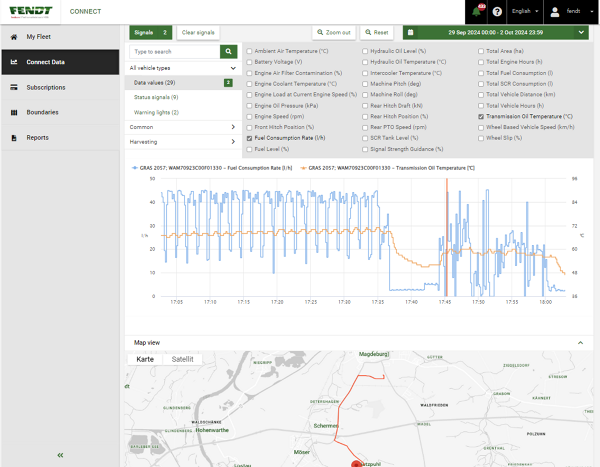Select Status signals (9) category
The width and height of the screenshot is (600, 467).
pos(156,97)
